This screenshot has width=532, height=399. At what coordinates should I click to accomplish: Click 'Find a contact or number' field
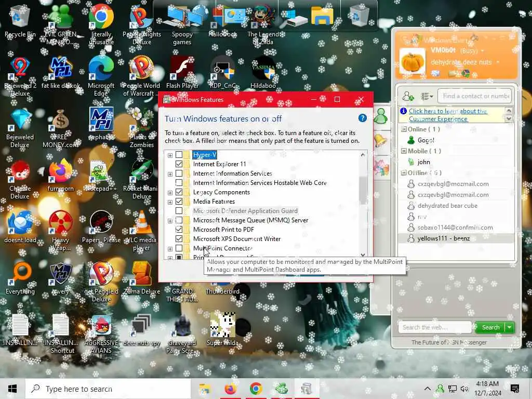[475, 96]
